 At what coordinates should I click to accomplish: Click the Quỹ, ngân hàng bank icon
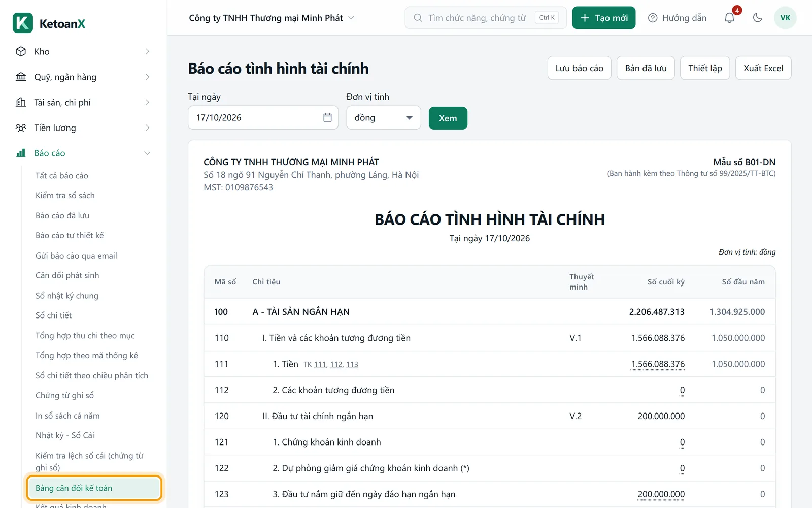coord(21,77)
